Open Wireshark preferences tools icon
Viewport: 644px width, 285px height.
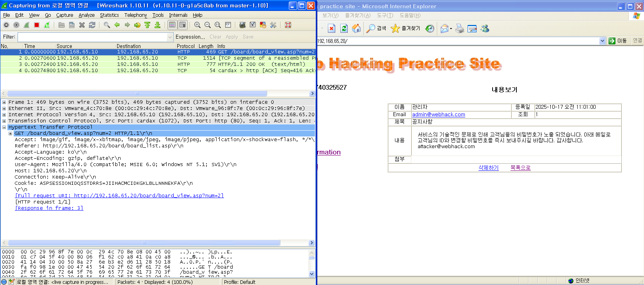pos(273,25)
